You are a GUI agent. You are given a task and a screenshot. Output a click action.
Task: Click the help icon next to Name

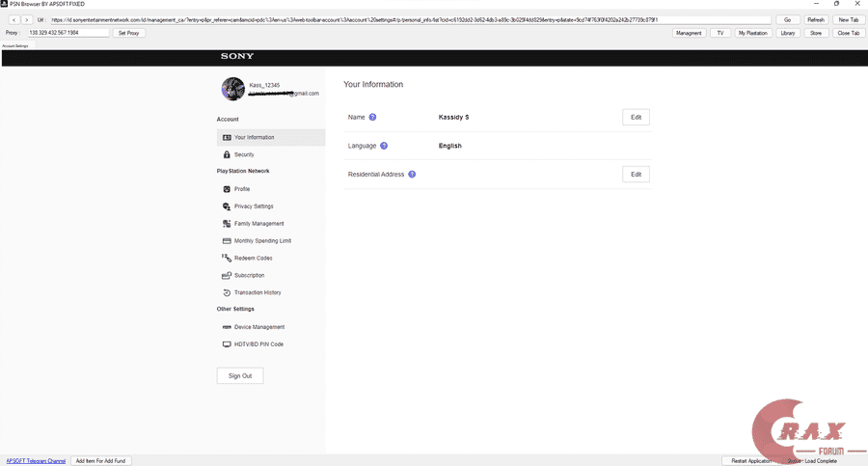click(372, 117)
